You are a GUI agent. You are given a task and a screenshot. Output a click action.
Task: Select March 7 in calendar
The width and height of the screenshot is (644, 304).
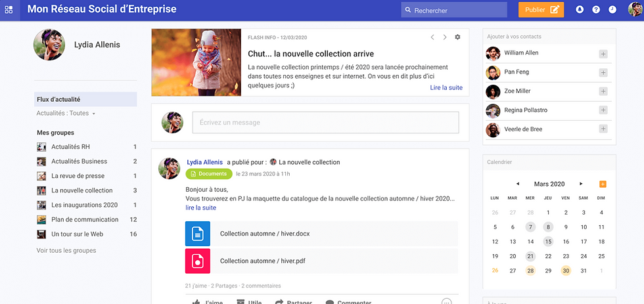(530, 227)
